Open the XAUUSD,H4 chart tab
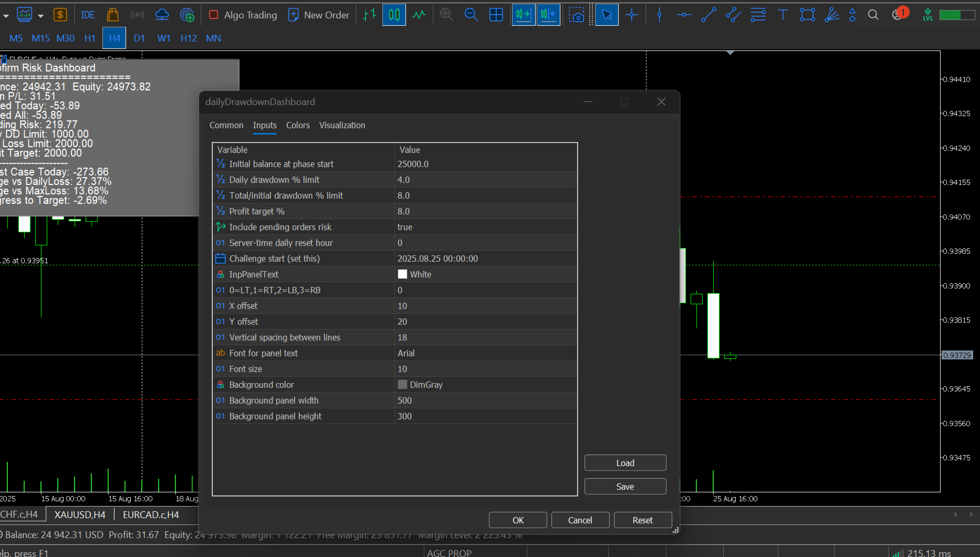 tap(80, 515)
